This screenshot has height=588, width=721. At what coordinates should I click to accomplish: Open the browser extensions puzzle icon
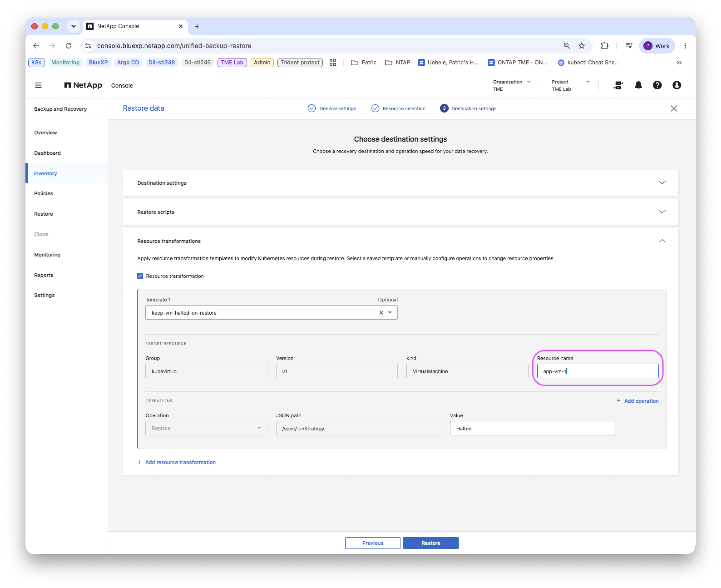coord(605,46)
